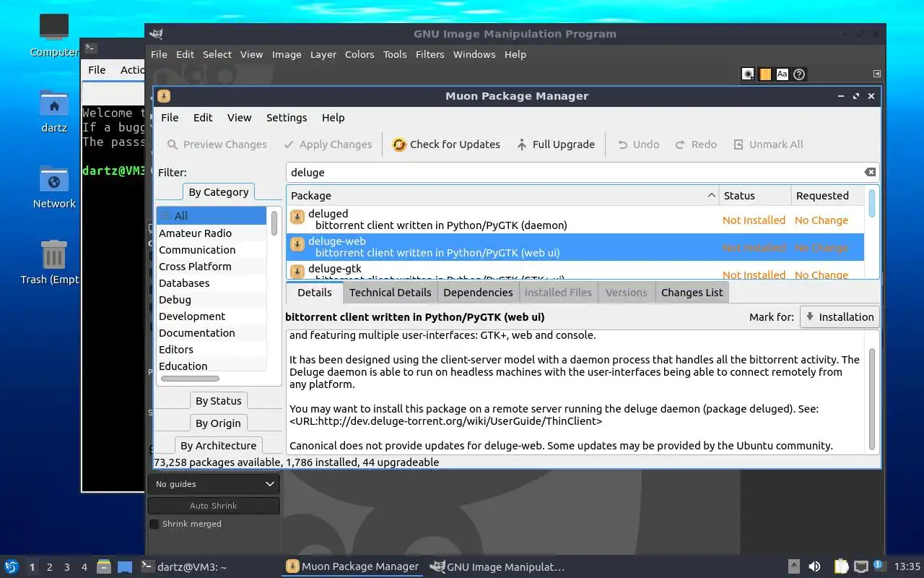Image resolution: width=924 pixels, height=578 pixels.
Task: Click the package description vertical scrollbar
Action: click(x=872, y=399)
